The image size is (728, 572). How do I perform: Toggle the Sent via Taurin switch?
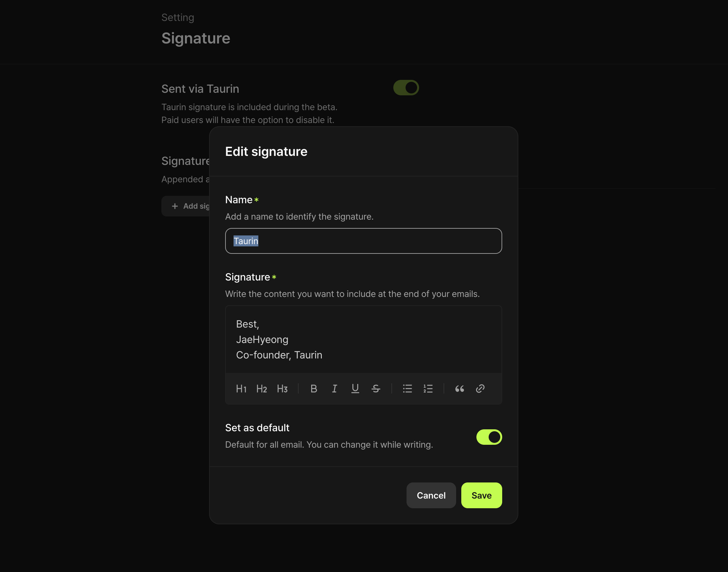tap(406, 87)
